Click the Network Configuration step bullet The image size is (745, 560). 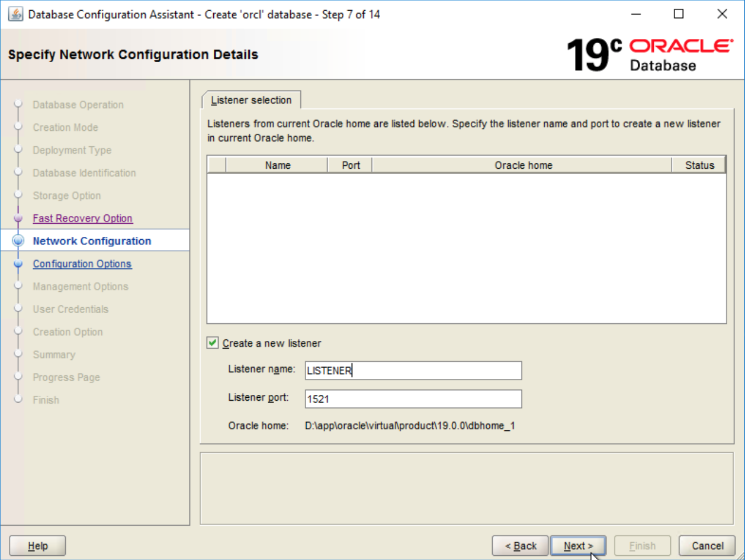(18, 241)
